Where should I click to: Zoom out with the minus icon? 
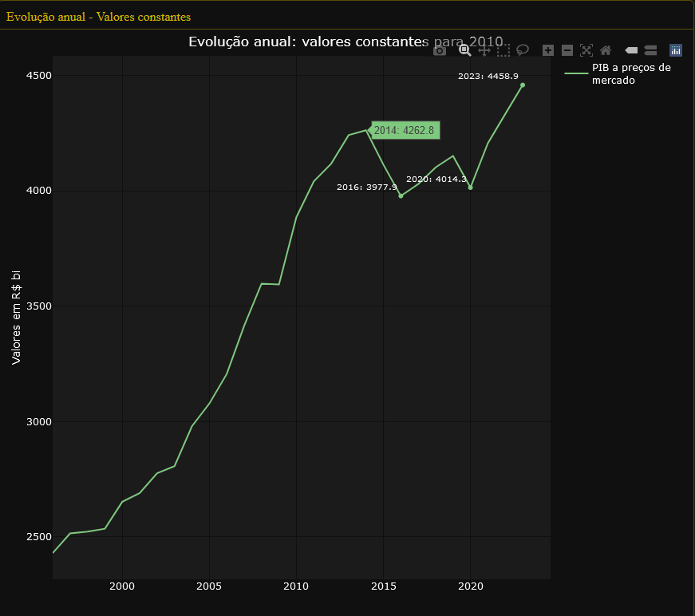pos(567,50)
